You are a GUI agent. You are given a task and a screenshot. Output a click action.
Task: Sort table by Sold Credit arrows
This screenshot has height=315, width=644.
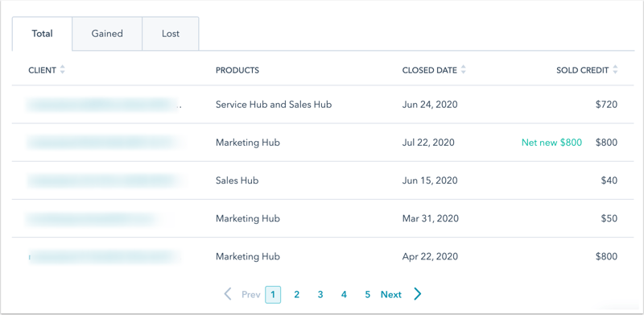pyautogui.click(x=615, y=70)
